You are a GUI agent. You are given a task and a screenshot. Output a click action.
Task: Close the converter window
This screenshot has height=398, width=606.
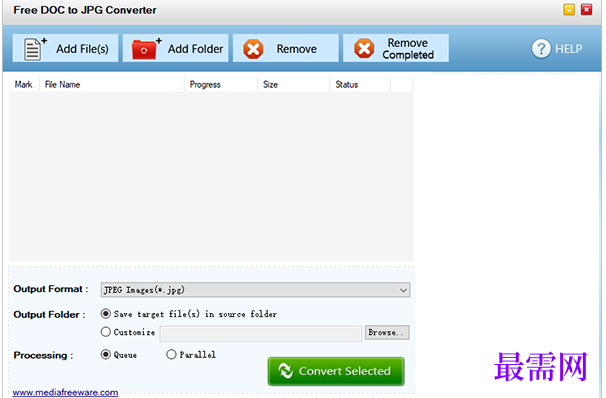[x=586, y=10]
